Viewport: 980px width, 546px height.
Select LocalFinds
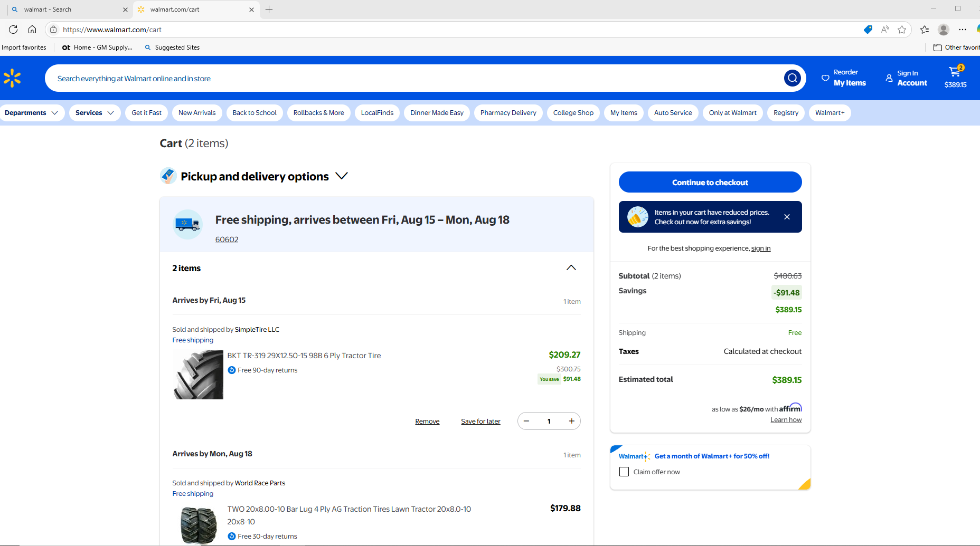click(x=377, y=113)
